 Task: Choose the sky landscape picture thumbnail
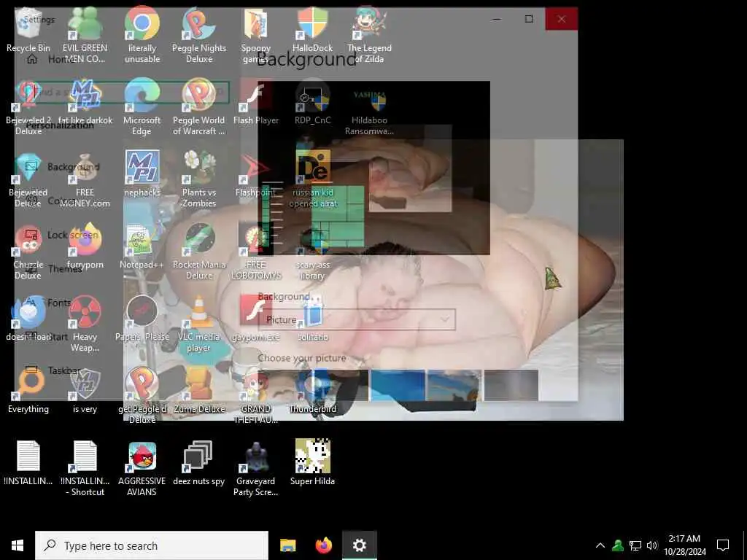point(454,385)
